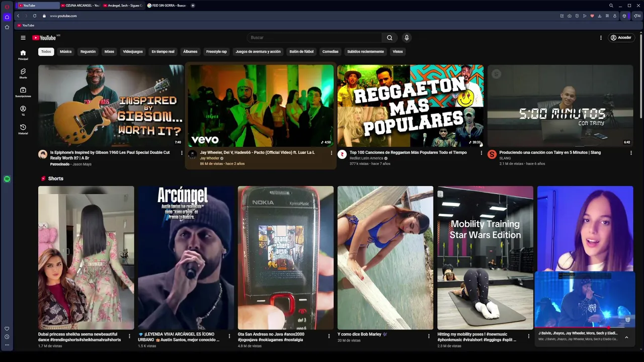Screen dimensions: 644x362
Task: Open the Nokia GTA San Andreas short
Action: pos(286,258)
